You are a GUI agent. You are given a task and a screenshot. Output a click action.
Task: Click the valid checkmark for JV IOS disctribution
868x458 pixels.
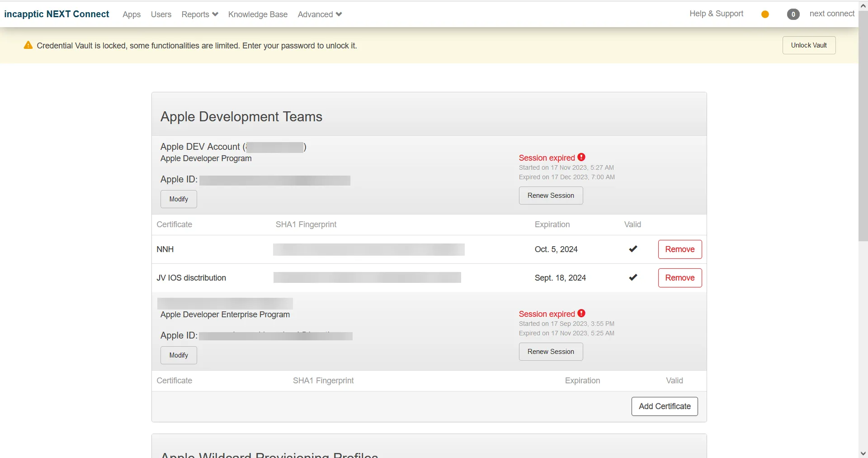click(x=633, y=277)
